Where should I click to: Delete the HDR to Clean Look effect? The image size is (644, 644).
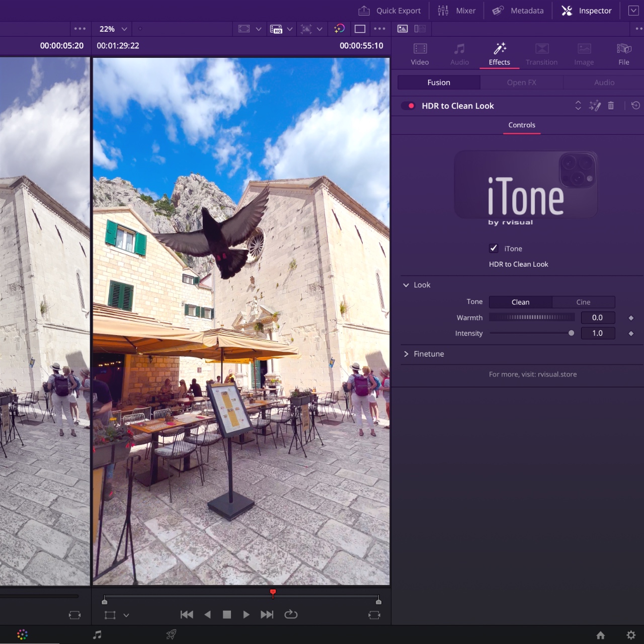point(611,106)
